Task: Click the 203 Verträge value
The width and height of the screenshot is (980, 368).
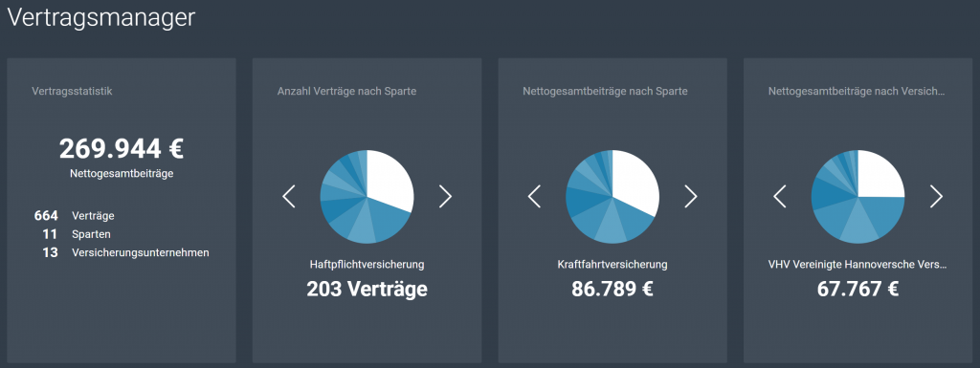Action: point(367,289)
